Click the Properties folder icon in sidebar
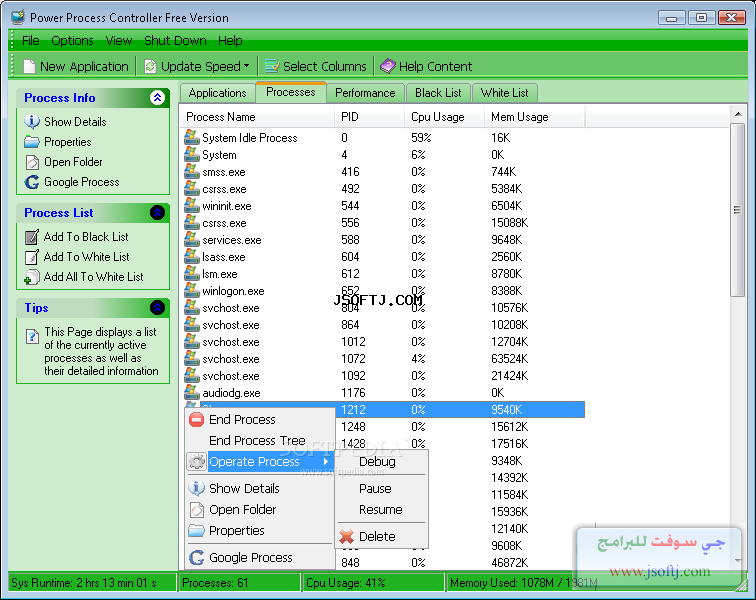The image size is (756, 600). click(x=32, y=142)
